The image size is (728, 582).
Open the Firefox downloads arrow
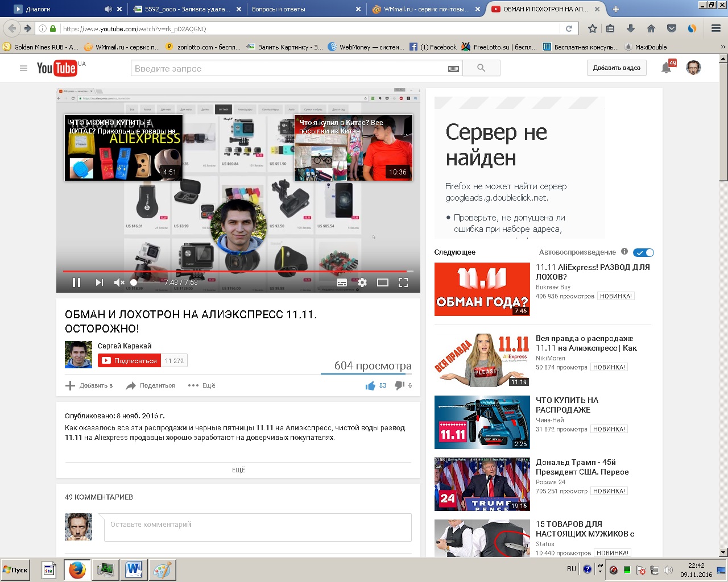coord(631,28)
